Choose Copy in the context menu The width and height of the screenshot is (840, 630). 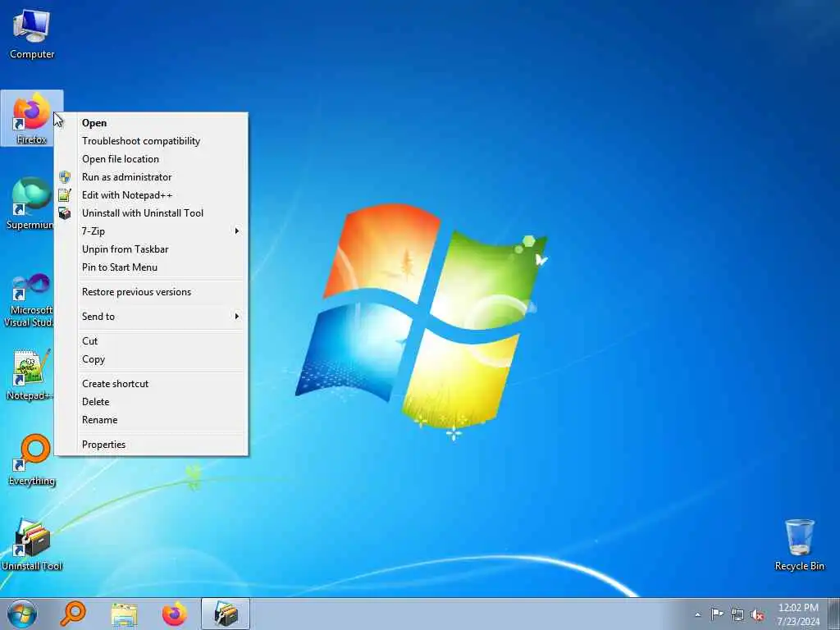click(151, 359)
